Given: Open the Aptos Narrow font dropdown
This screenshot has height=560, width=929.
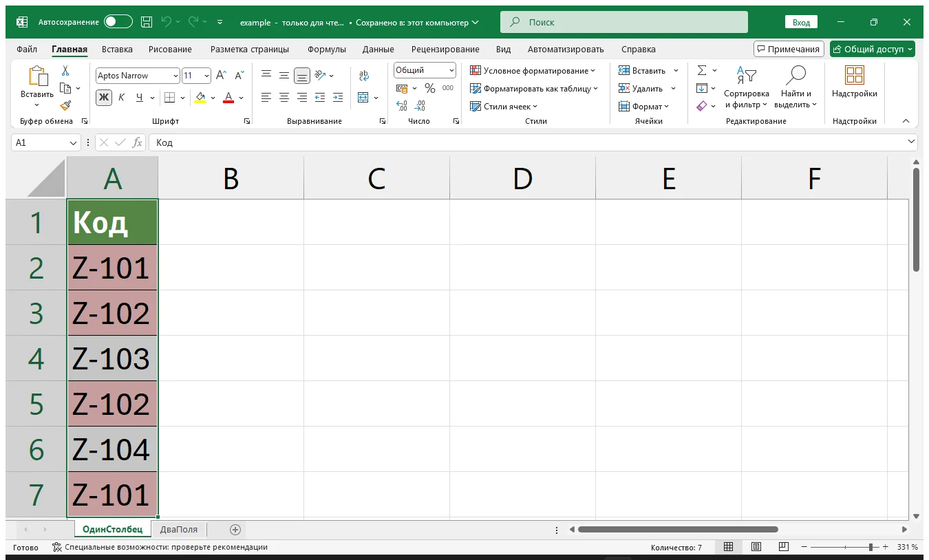Looking at the screenshot, I should pyautogui.click(x=176, y=76).
